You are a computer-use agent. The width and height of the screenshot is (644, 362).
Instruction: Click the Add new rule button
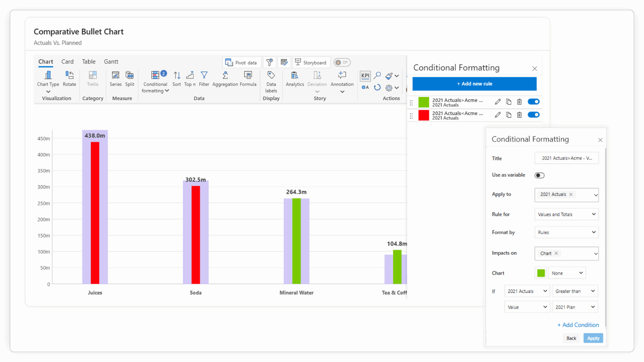[474, 84]
